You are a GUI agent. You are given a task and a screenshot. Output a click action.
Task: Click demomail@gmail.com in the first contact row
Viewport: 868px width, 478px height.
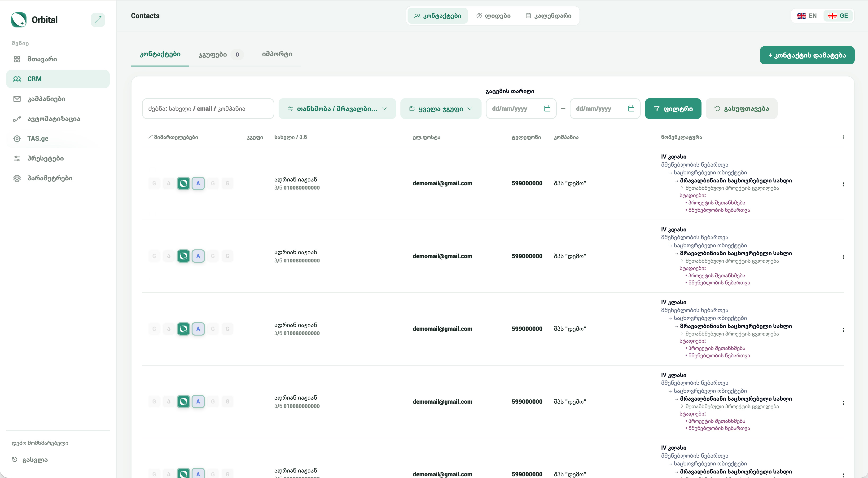pyautogui.click(x=443, y=183)
